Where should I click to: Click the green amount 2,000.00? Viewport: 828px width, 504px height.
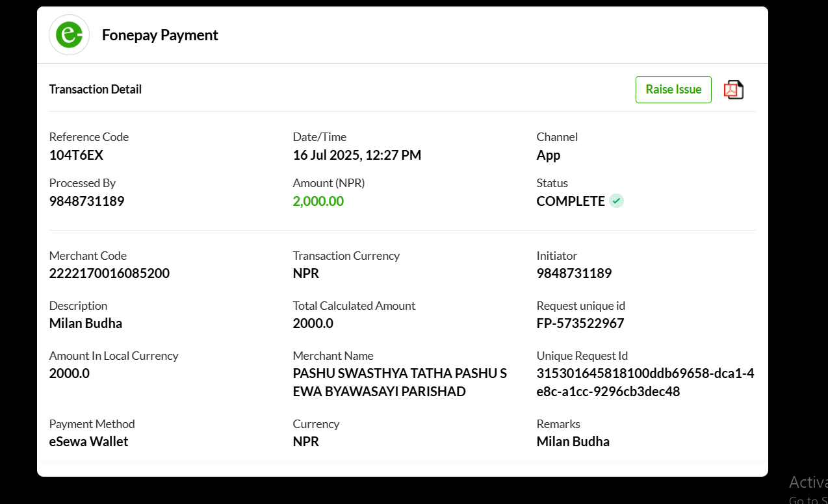(x=318, y=201)
